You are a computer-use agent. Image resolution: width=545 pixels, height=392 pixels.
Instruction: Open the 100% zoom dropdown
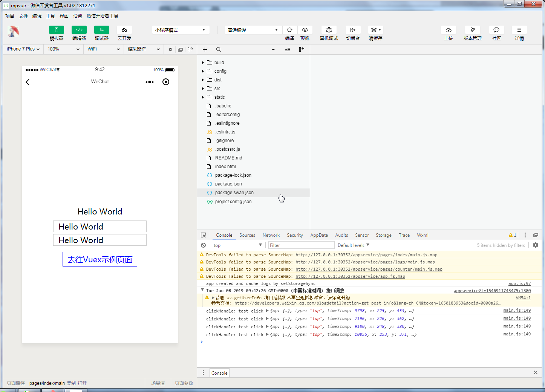tap(63, 49)
